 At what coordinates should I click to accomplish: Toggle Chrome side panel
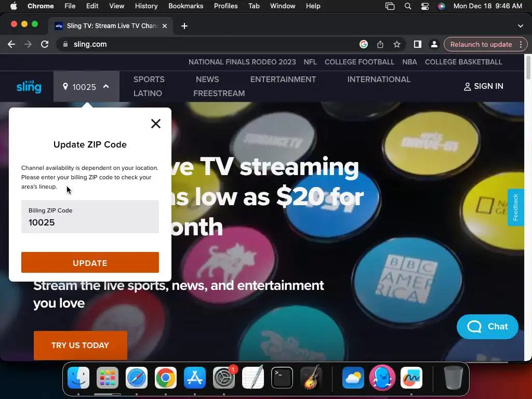tap(418, 45)
